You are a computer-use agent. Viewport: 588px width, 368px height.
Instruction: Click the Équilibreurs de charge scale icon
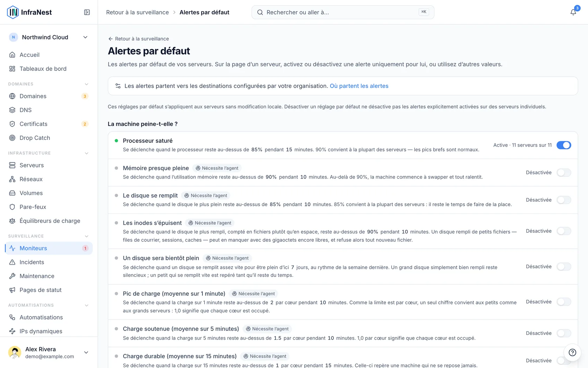12,221
